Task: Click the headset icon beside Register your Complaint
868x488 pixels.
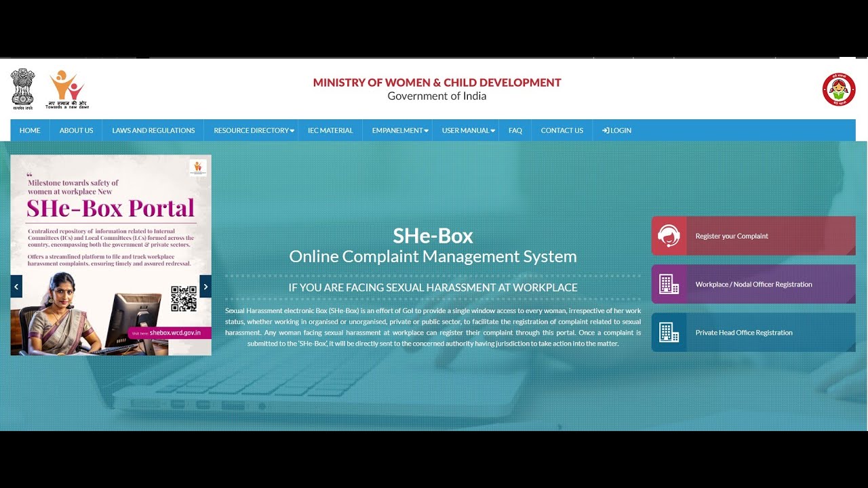Action: tap(669, 236)
